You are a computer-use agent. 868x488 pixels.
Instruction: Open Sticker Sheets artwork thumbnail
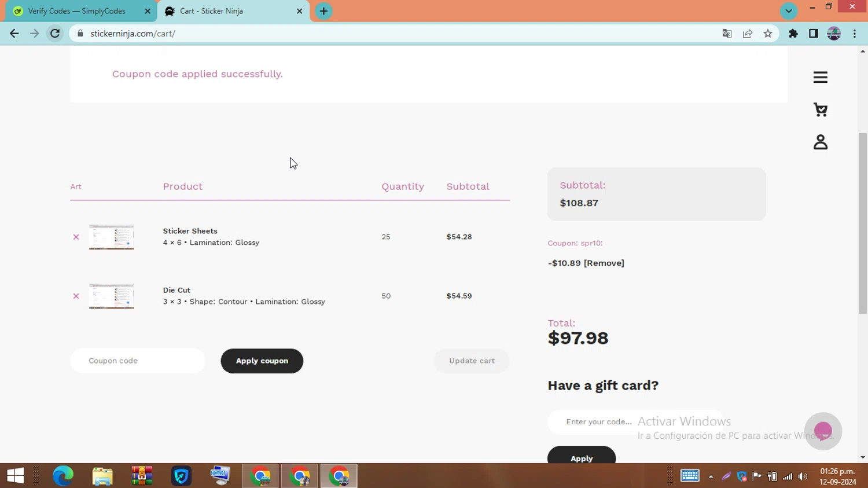[x=111, y=237]
